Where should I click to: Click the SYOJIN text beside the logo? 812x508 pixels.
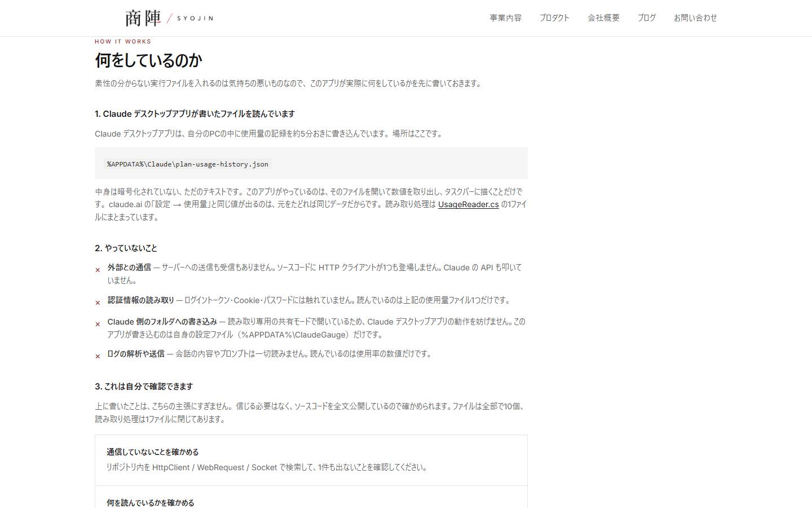[195, 19]
